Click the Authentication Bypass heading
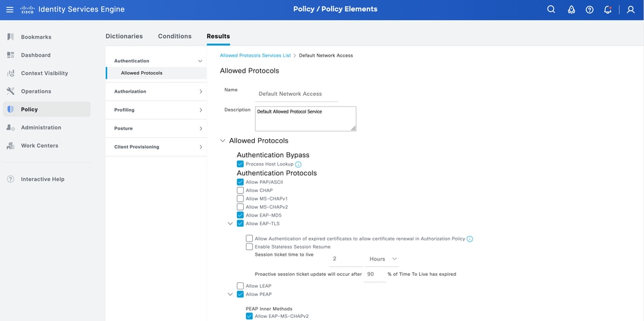This screenshot has height=321, width=644. coord(273,155)
